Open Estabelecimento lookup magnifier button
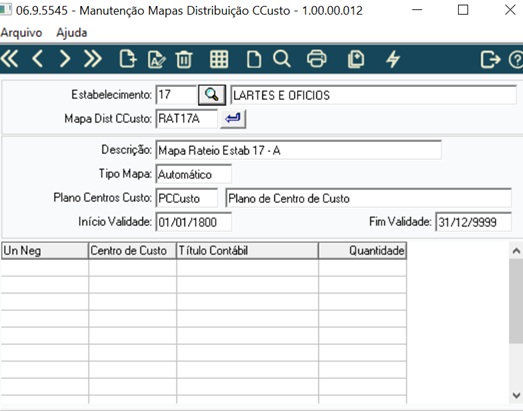The width and height of the screenshot is (523, 411). coord(212,95)
